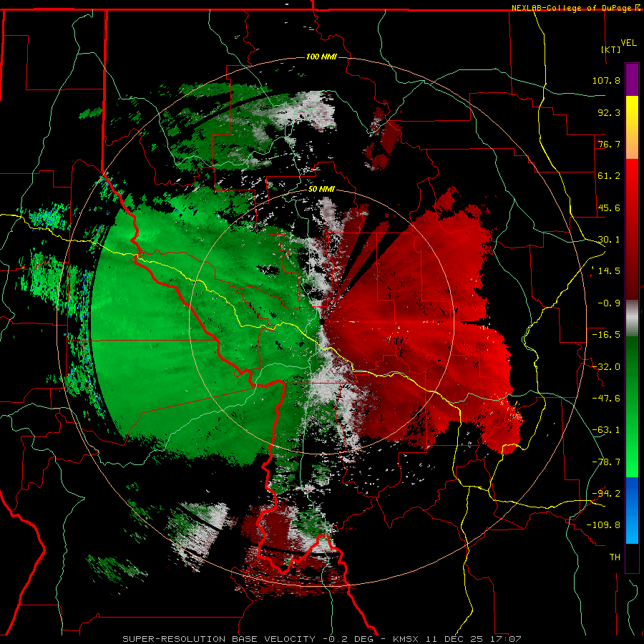Viewport: 644px width, 644px height.
Task: Select the 45.6 legend value
Action: 609,208
